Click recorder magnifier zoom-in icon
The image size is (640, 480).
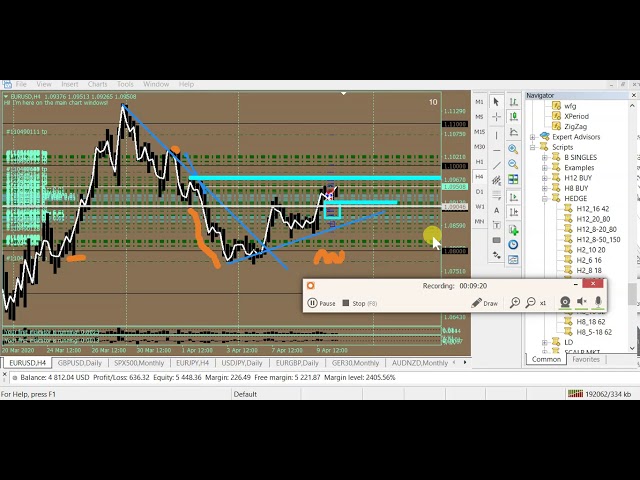(515, 303)
